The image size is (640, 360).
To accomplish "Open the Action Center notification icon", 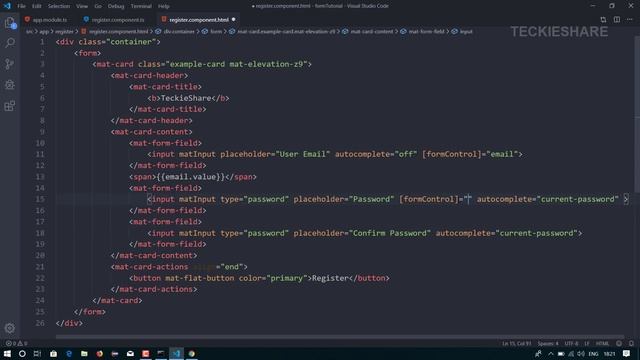I will [x=627, y=353].
